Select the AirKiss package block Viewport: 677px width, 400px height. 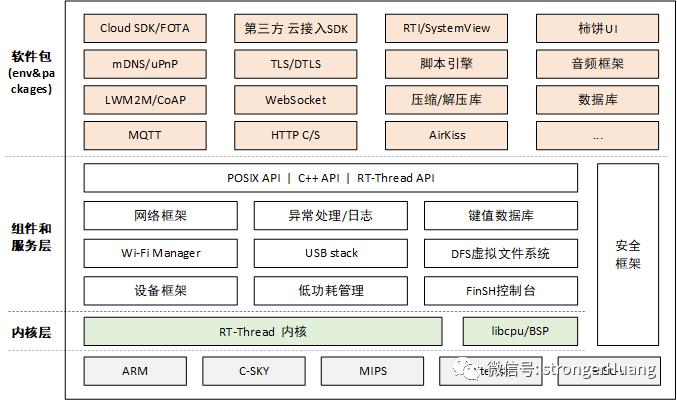pos(446,135)
